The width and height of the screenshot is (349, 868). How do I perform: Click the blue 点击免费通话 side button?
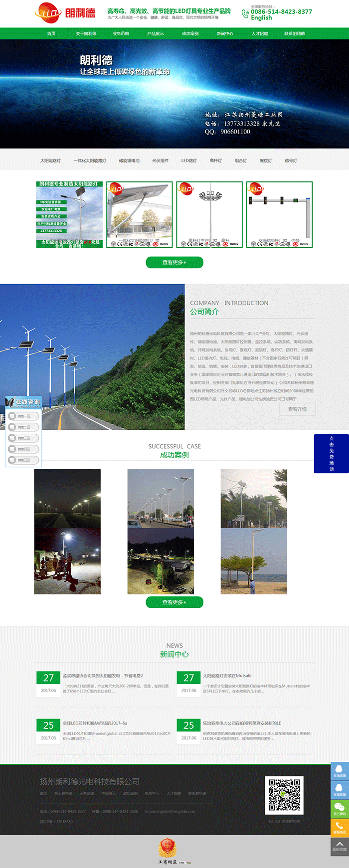331,454
